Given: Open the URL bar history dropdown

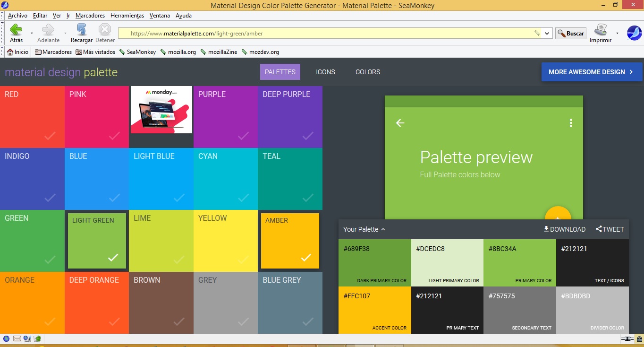Looking at the screenshot, I should pyautogui.click(x=547, y=34).
